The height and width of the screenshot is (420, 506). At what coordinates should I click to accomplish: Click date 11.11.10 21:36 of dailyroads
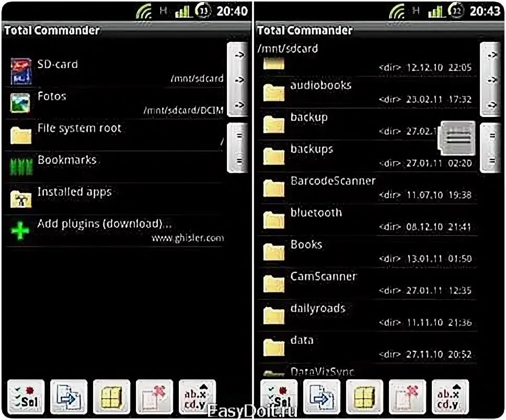coord(439,322)
